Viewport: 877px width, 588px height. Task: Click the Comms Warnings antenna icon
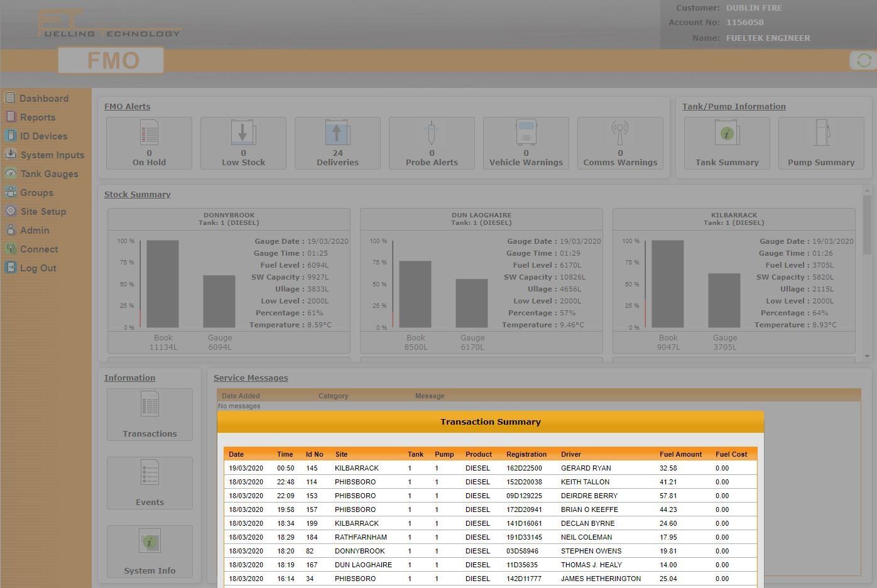(x=620, y=133)
